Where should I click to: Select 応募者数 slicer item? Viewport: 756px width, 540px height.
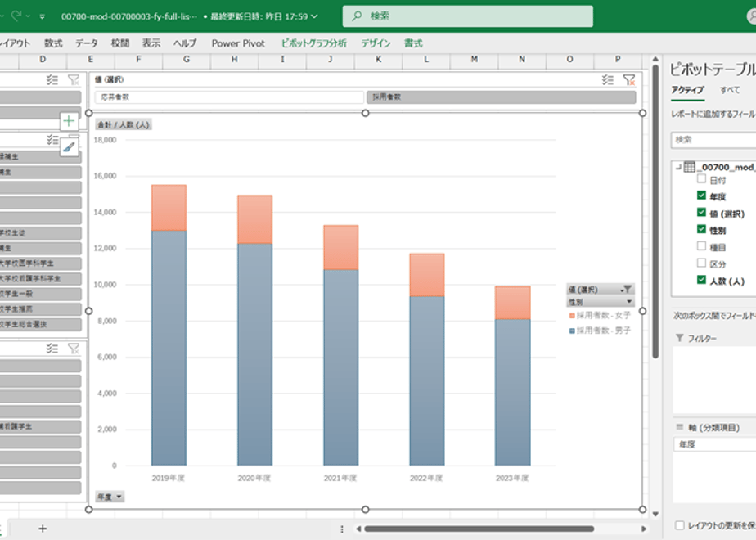229,97
